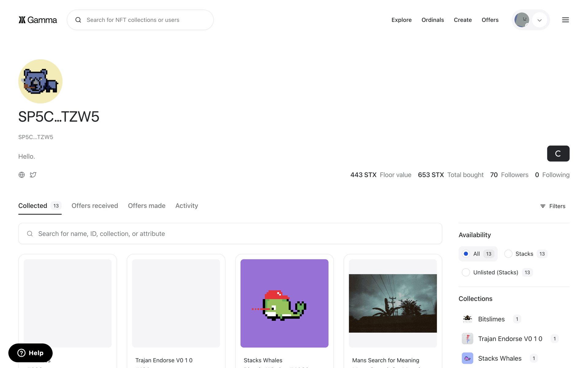Switch to the Collected tab
The image size is (588, 368).
[x=40, y=206]
